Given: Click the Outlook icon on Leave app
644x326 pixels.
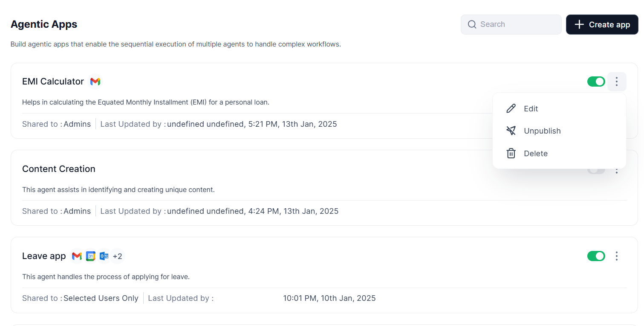Looking at the screenshot, I should [104, 256].
